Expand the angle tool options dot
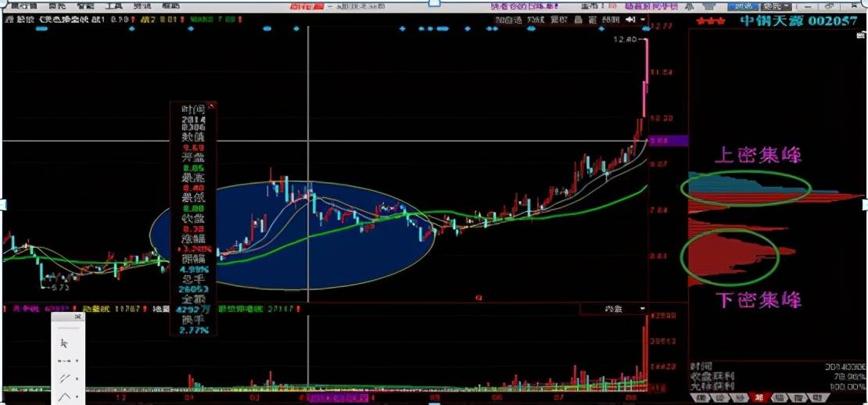 coord(77,396)
